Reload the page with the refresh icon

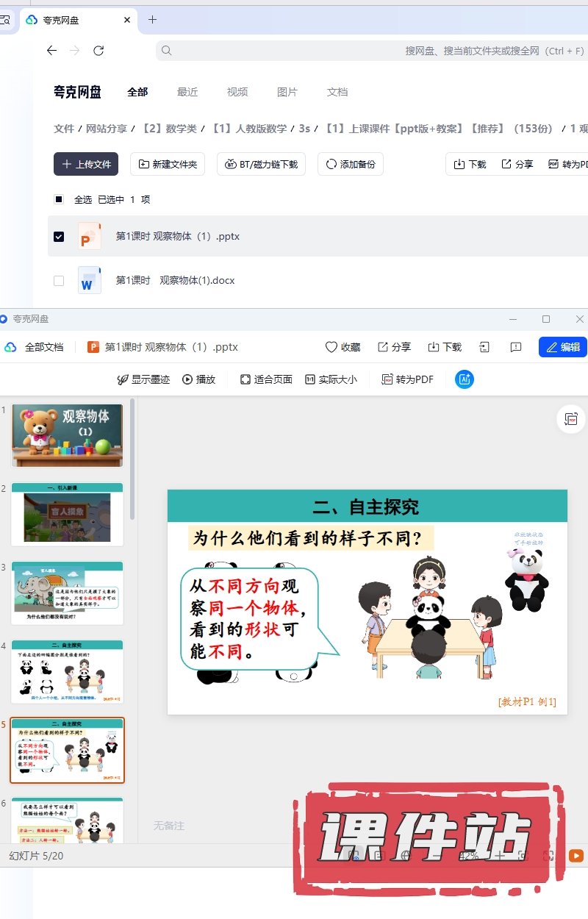click(98, 51)
